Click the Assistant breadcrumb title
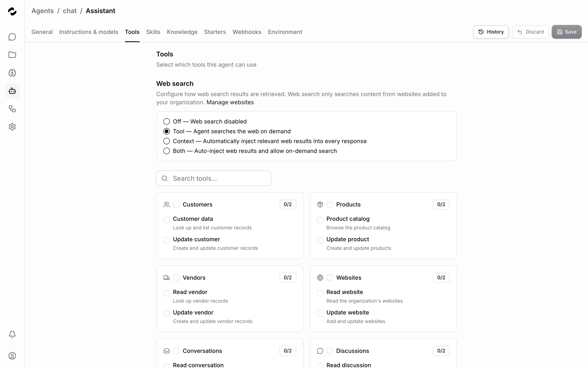 [101, 11]
